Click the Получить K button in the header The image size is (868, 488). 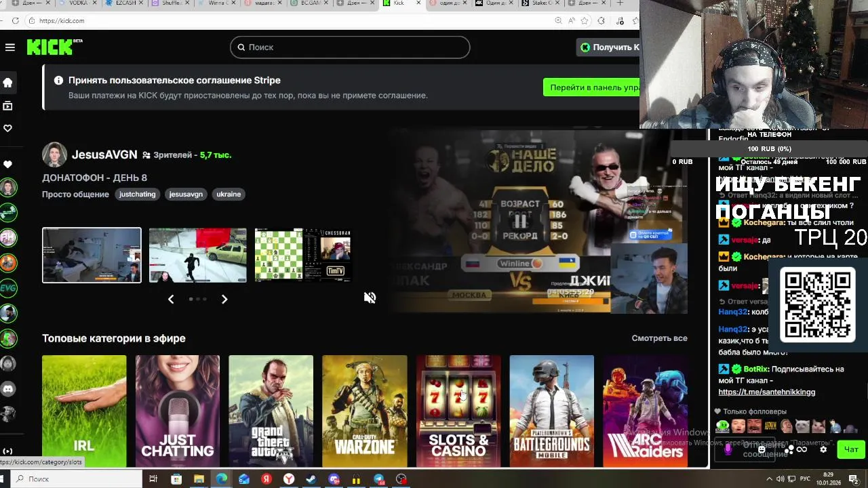click(x=609, y=47)
